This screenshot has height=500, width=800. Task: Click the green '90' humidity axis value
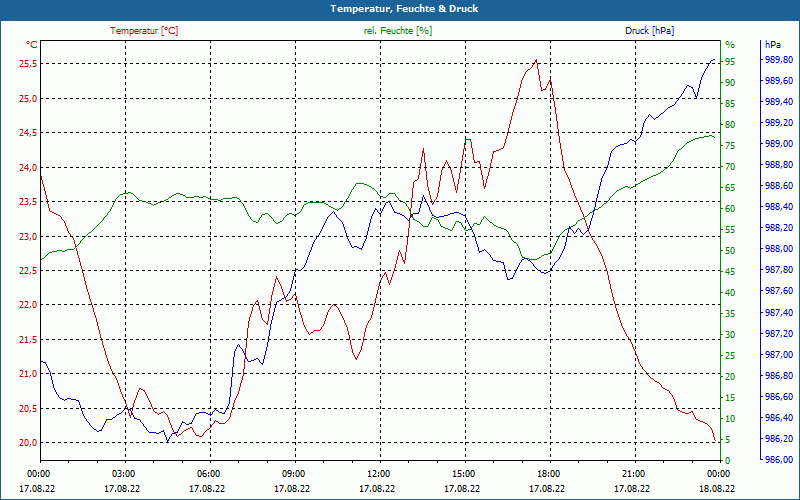730,82
